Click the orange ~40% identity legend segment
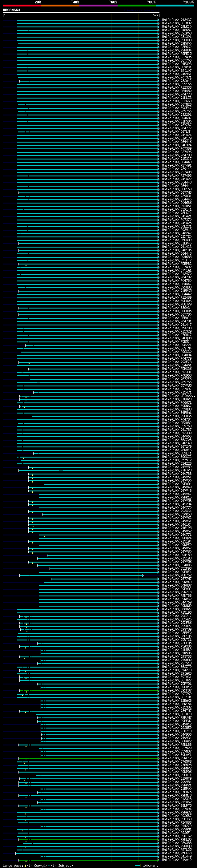Image resolution: width=197 pixels, height=868 pixels. (x=60, y=6)
